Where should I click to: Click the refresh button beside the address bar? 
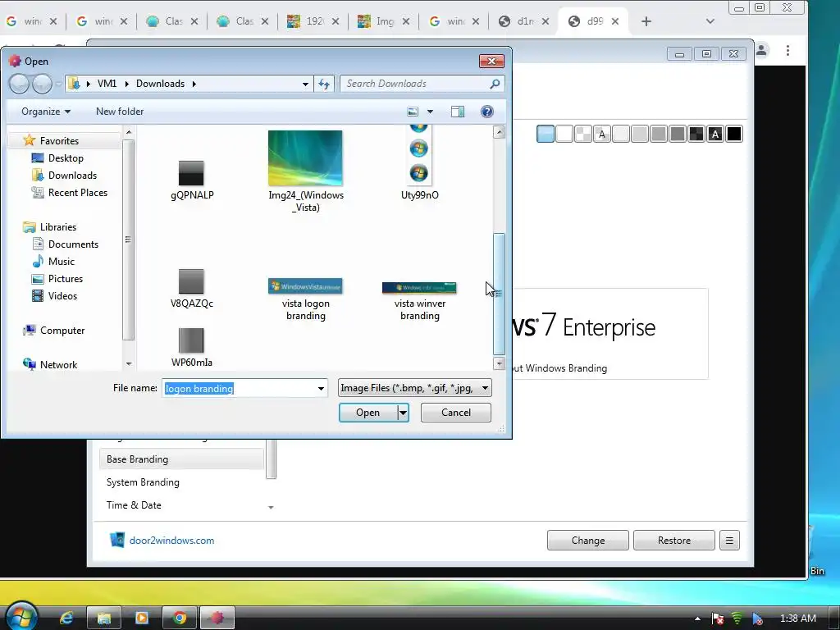coord(325,84)
